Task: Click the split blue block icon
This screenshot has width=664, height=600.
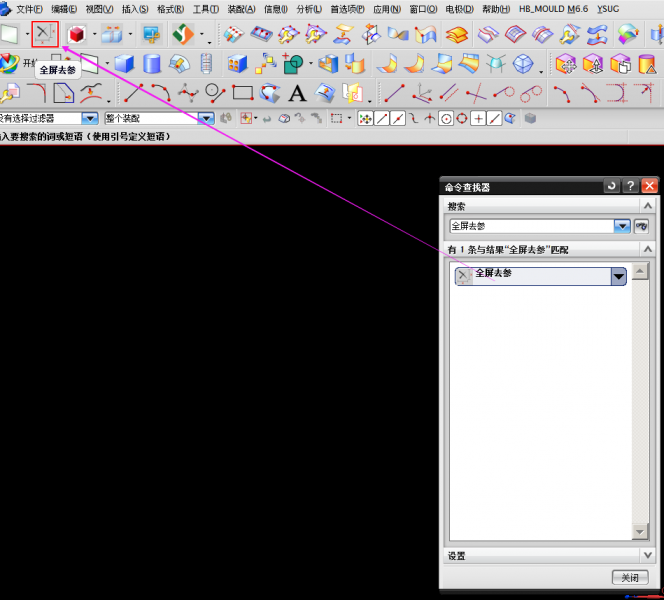Action: (112, 34)
